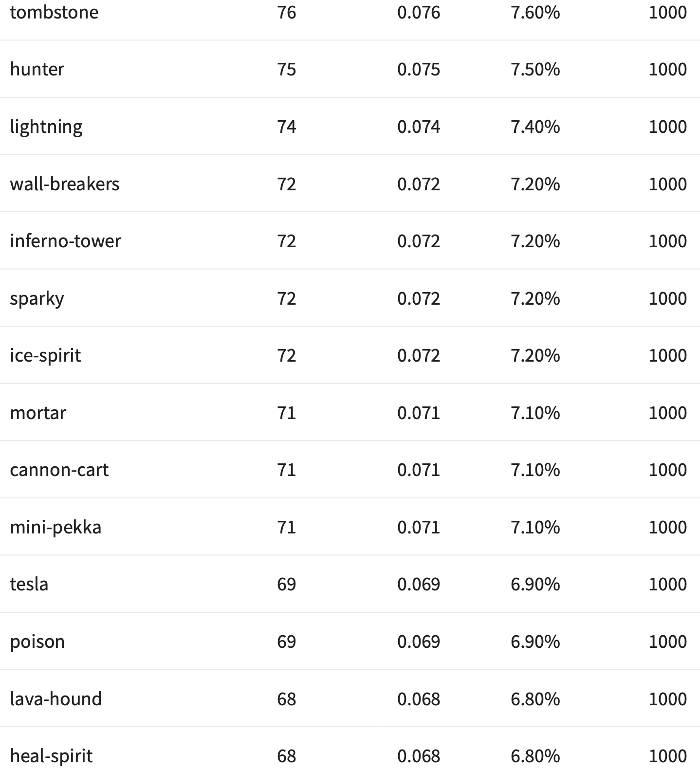Select the cannon-cart card name

tap(59, 470)
